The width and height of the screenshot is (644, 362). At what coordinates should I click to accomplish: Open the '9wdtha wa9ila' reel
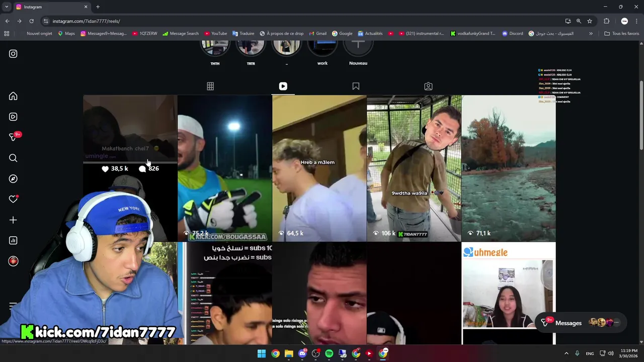point(414,168)
